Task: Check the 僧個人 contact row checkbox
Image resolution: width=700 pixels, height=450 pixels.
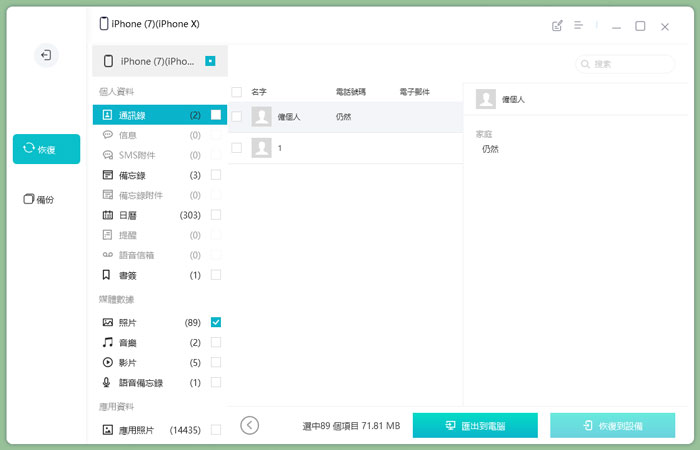Action: 237,117
